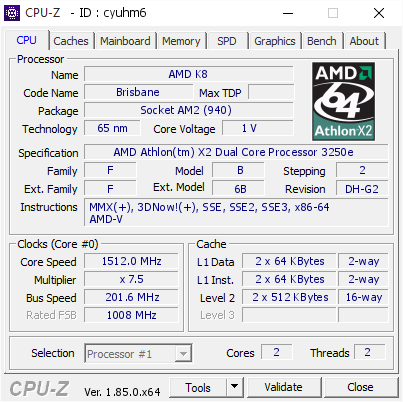Click the L1 Inst. size 2 x 64 KBytes
Image resolution: width=403 pixels, height=402 pixels.
point(289,279)
